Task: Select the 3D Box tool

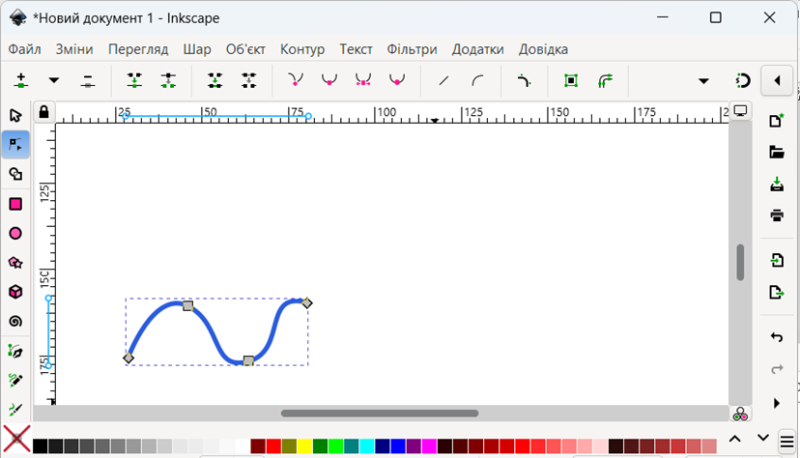Action: [15, 292]
